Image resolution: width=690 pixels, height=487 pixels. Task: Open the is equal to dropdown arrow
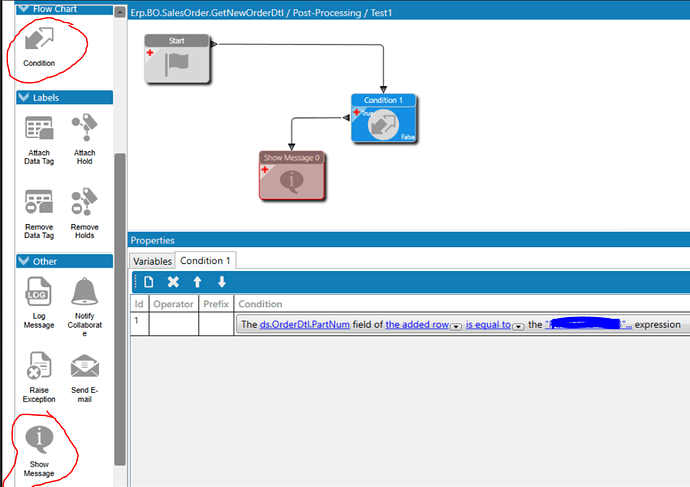coord(518,326)
